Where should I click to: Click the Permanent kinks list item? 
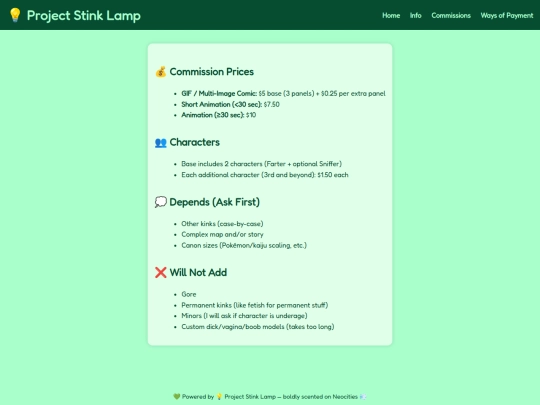coord(255,305)
